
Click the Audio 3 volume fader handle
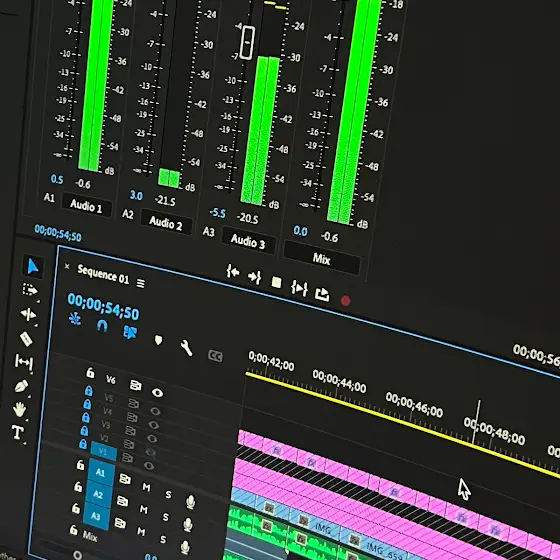(x=247, y=42)
